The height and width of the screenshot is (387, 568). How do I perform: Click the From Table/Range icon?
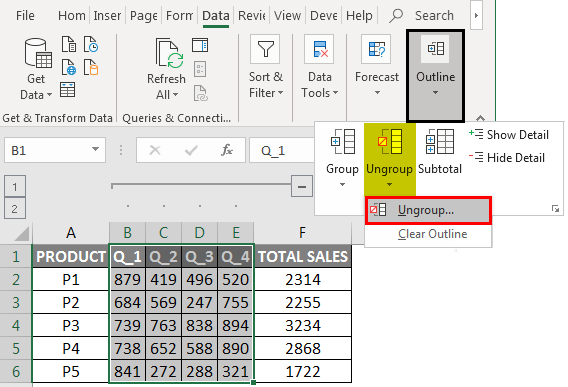[67, 90]
